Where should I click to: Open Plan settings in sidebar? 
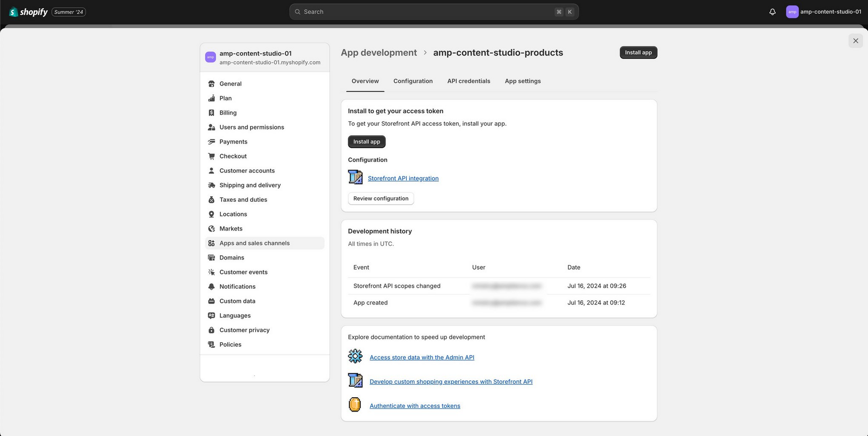coord(265,98)
